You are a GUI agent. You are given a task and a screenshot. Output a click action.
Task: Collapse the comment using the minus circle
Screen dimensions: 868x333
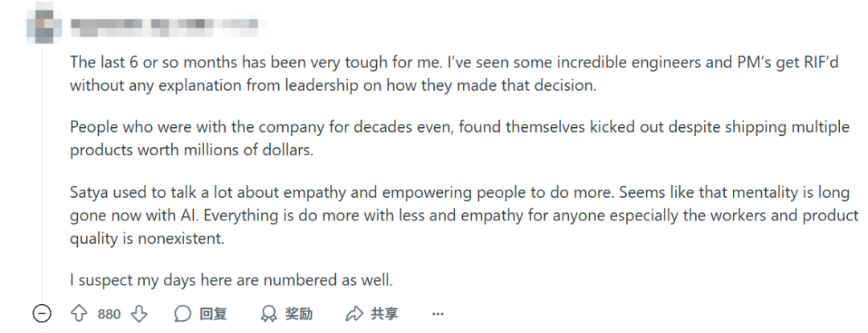tap(42, 314)
